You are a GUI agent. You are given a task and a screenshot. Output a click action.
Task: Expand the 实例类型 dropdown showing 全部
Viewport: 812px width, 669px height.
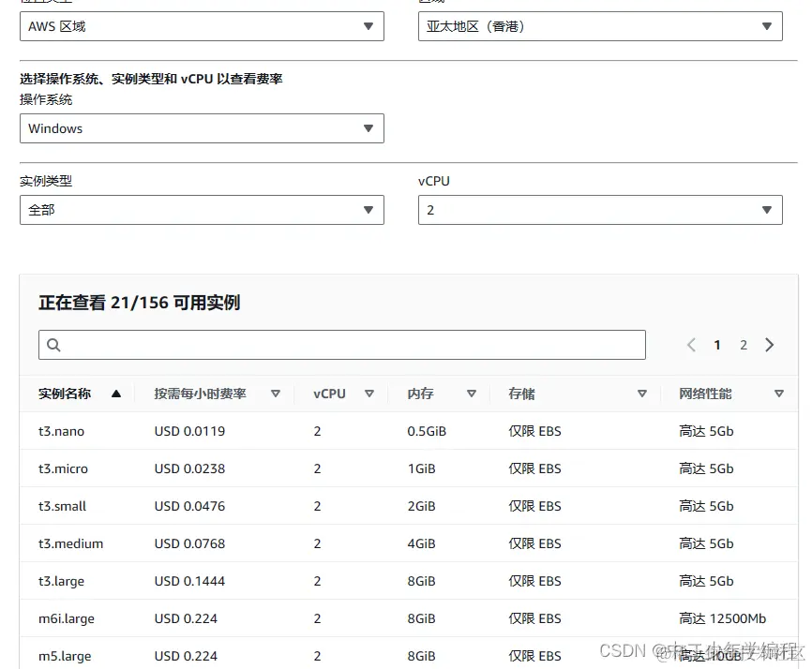click(x=202, y=210)
